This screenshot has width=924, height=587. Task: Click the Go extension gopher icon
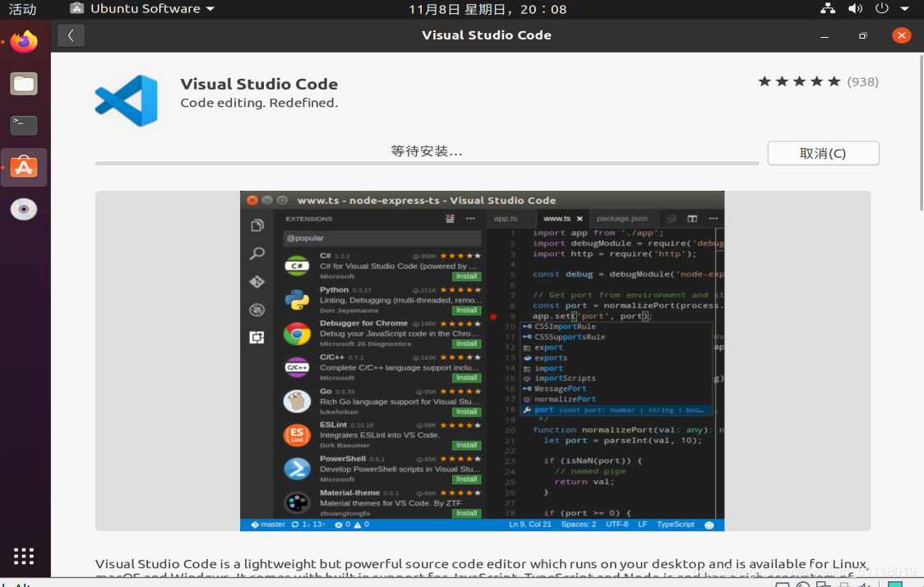[x=297, y=401]
